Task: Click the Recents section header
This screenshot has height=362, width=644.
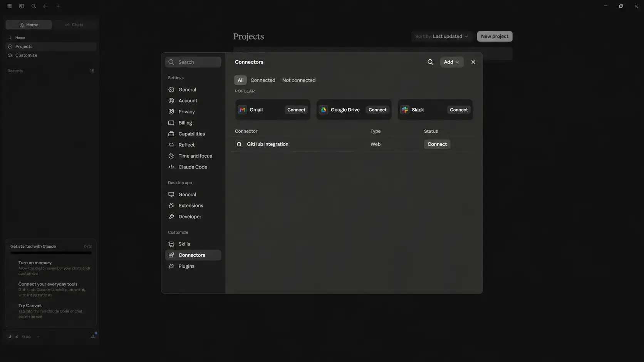Action: [15, 71]
